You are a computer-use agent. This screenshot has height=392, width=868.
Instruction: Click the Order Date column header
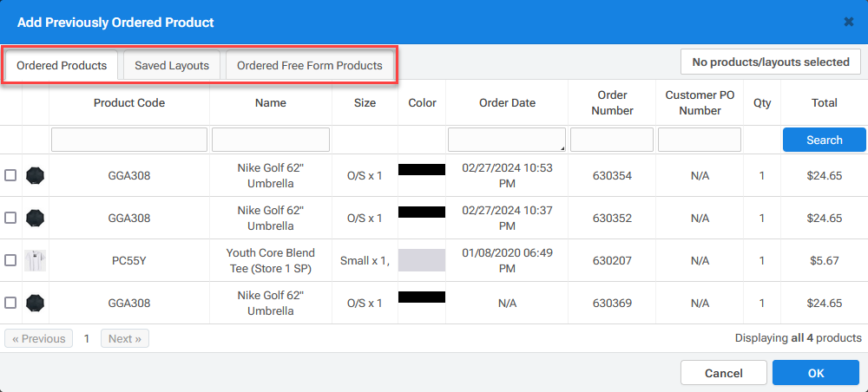[x=507, y=103]
